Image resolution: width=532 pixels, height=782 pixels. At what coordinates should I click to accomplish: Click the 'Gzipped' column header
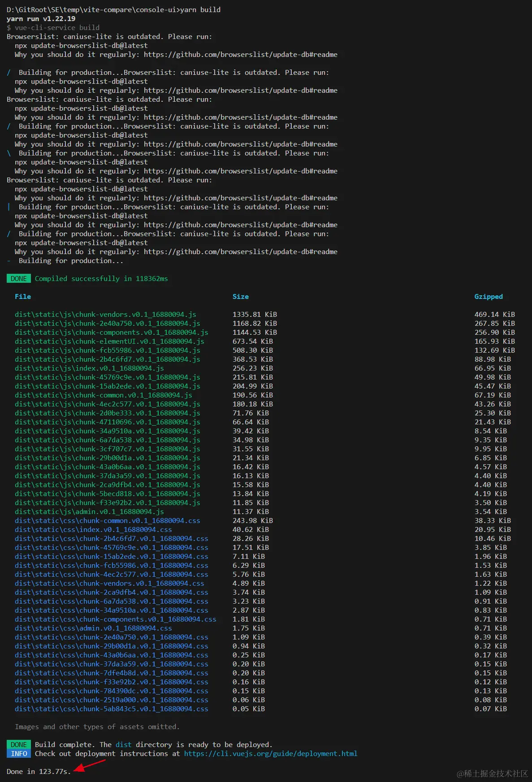[x=489, y=297]
